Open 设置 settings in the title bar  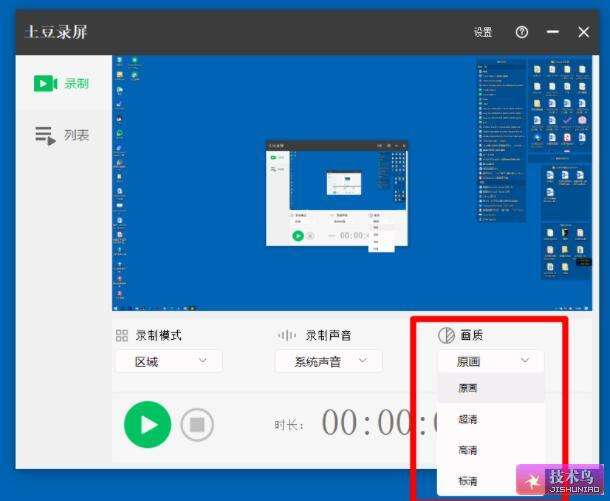pyautogui.click(x=483, y=32)
